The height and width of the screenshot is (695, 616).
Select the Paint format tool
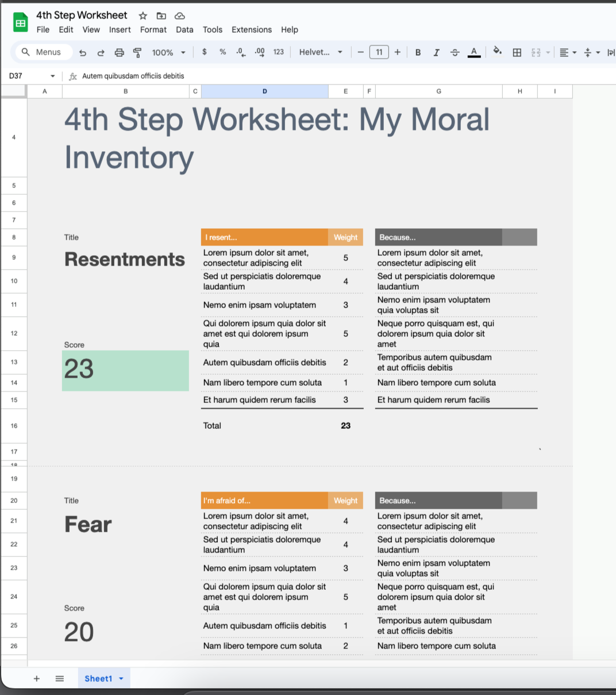[x=138, y=52]
